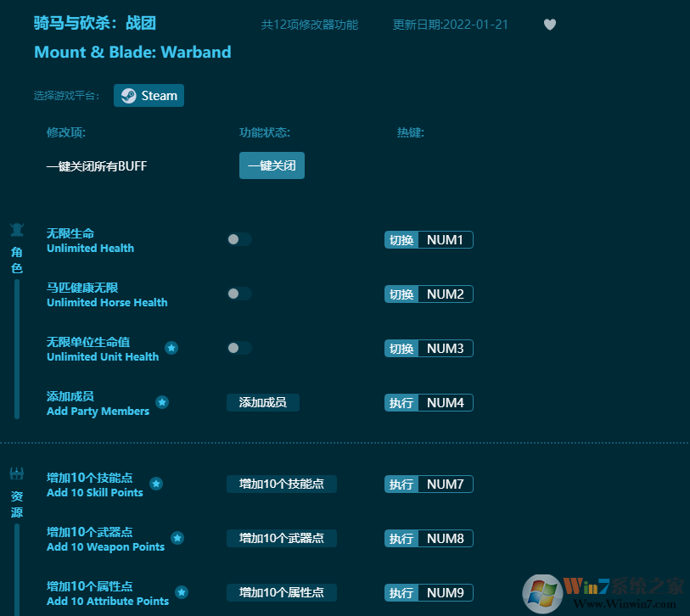Enable the Unlimited Health toggle
Image resolution: width=690 pixels, height=616 pixels.
(x=238, y=239)
